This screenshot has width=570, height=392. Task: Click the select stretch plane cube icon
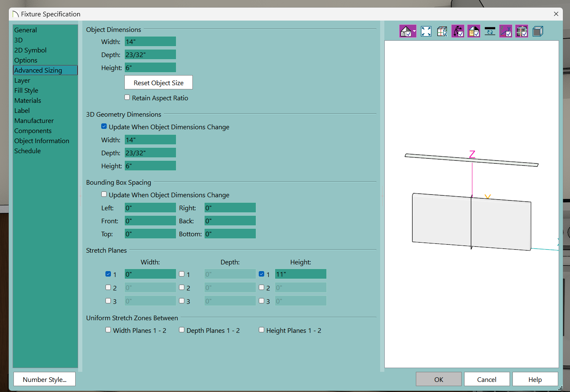click(x=442, y=31)
